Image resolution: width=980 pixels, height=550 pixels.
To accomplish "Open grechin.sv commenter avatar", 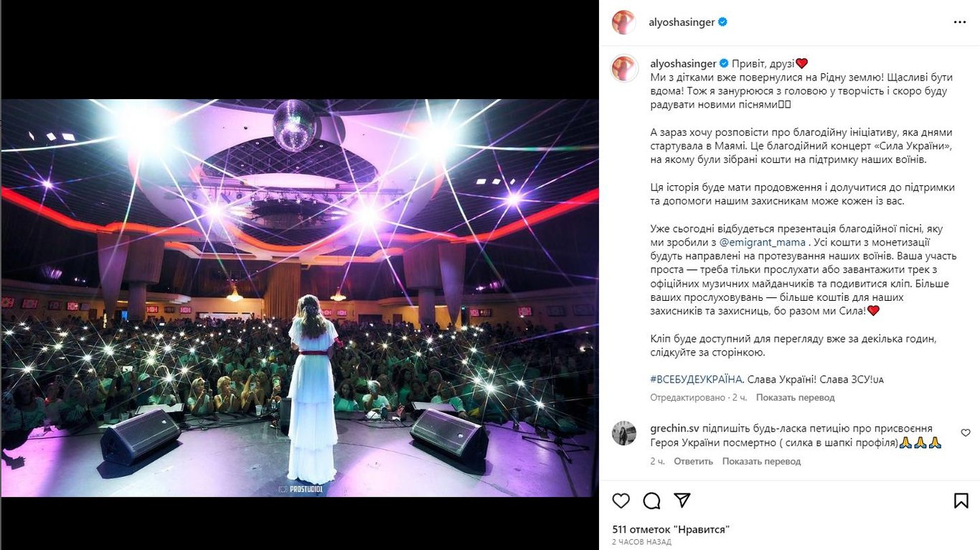I will [624, 433].
